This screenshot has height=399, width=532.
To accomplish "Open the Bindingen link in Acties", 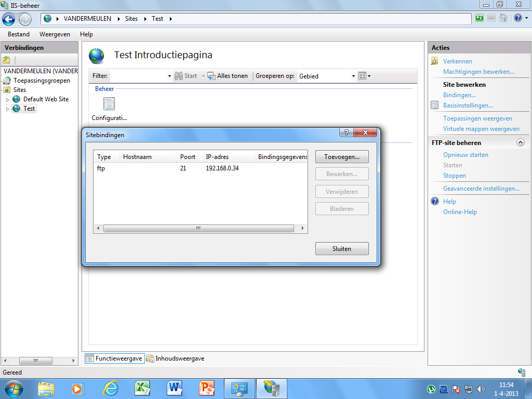I will pos(459,95).
